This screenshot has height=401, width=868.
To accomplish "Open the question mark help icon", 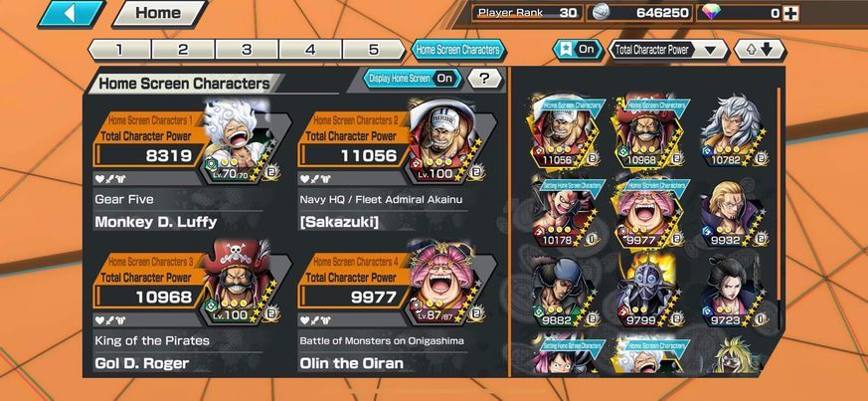I will pos(484,79).
